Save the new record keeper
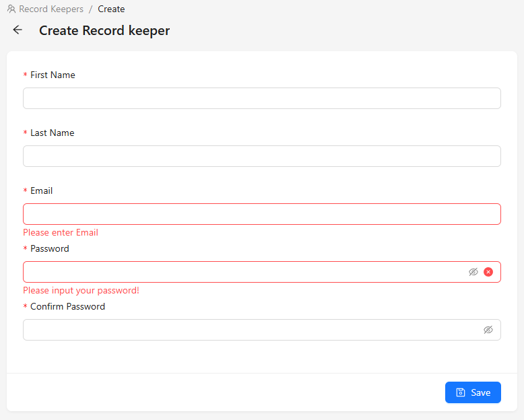This screenshot has width=524, height=420. [473, 392]
